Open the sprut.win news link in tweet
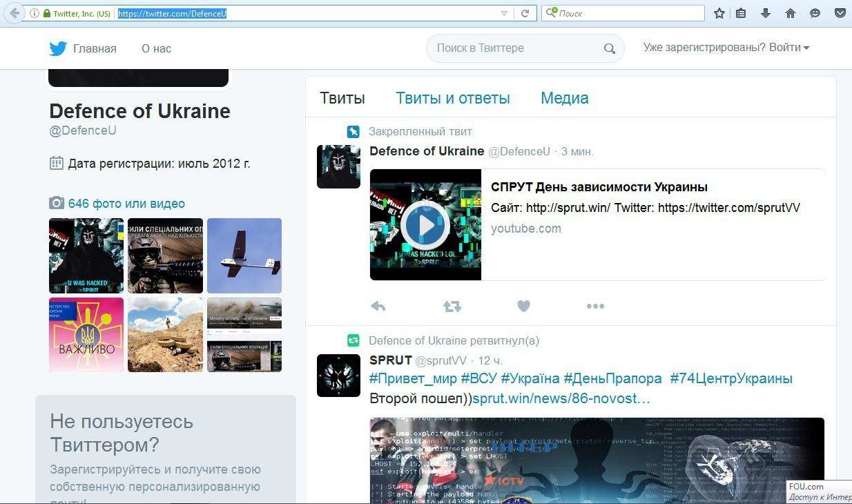 coord(561,398)
